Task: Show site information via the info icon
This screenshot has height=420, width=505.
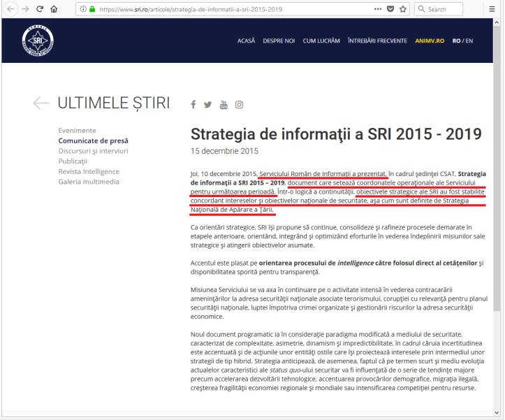Action: pyautogui.click(x=83, y=9)
